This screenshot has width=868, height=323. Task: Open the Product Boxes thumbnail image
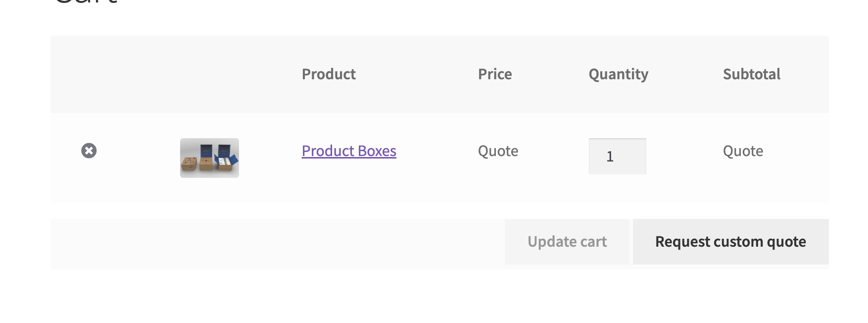pos(209,158)
